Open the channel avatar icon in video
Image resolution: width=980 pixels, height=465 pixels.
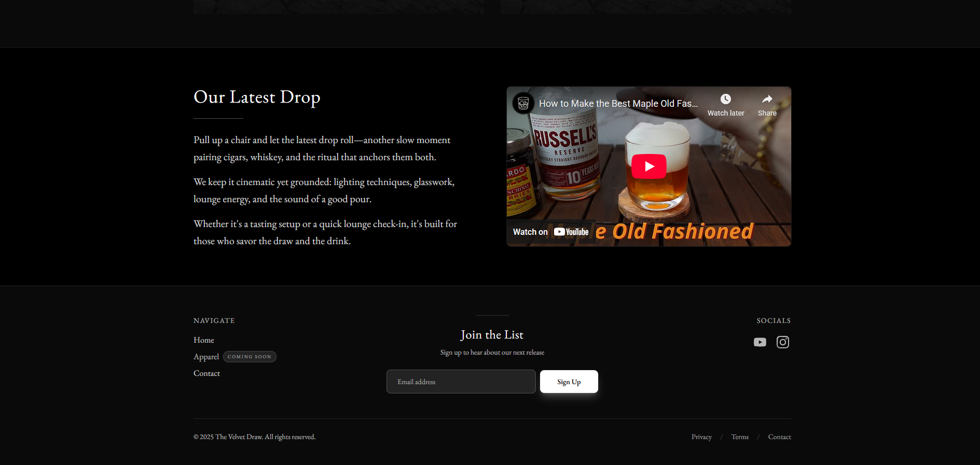523,103
